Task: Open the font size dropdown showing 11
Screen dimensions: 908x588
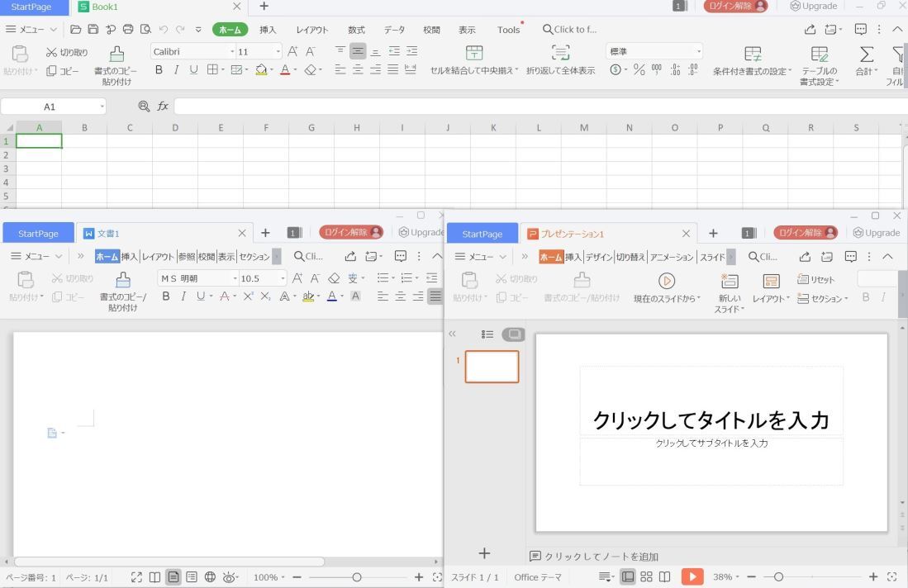Action: pyautogui.click(x=276, y=51)
